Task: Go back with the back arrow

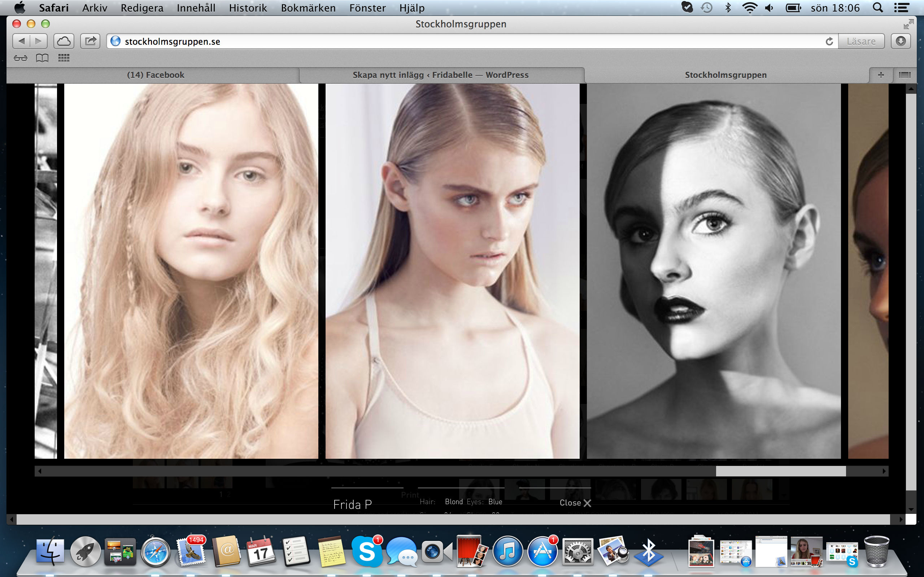Action: (x=22, y=41)
